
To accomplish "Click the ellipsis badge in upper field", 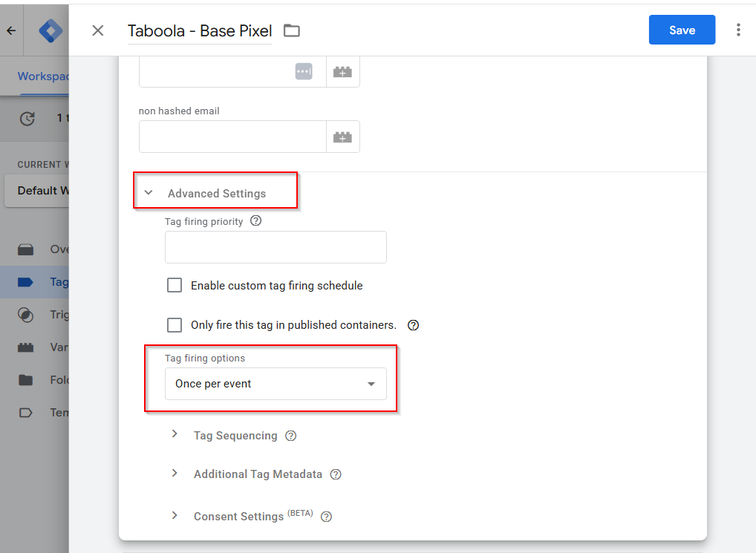I will pyautogui.click(x=304, y=71).
